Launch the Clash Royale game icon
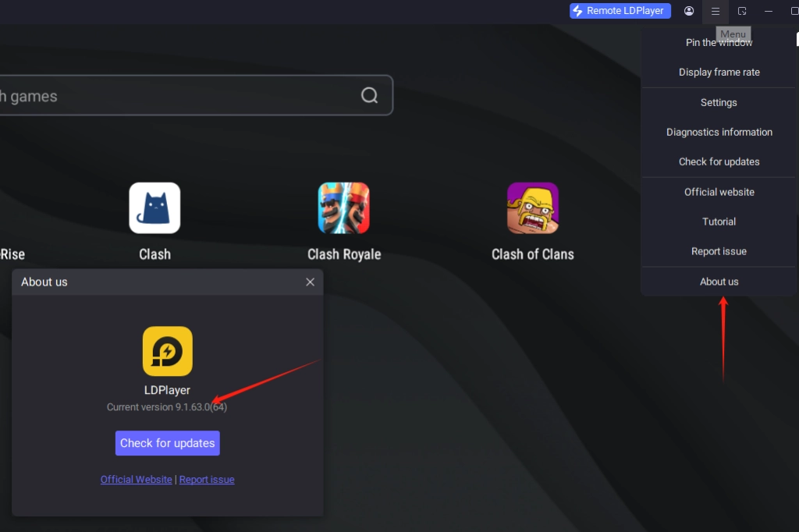Image resolution: width=799 pixels, height=532 pixels. click(x=343, y=208)
